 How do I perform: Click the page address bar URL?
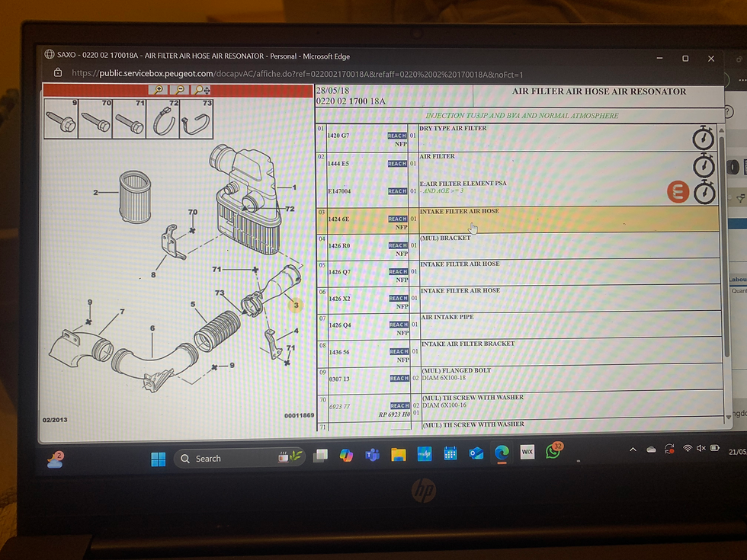coord(297,75)
